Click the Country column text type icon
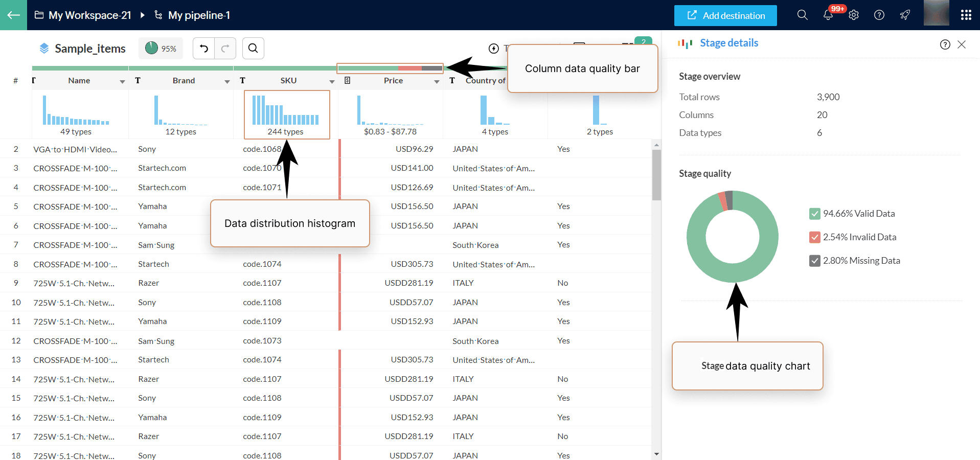Viewport: 980px width, 460px height. pyautogui.click(x=452, y=81)
